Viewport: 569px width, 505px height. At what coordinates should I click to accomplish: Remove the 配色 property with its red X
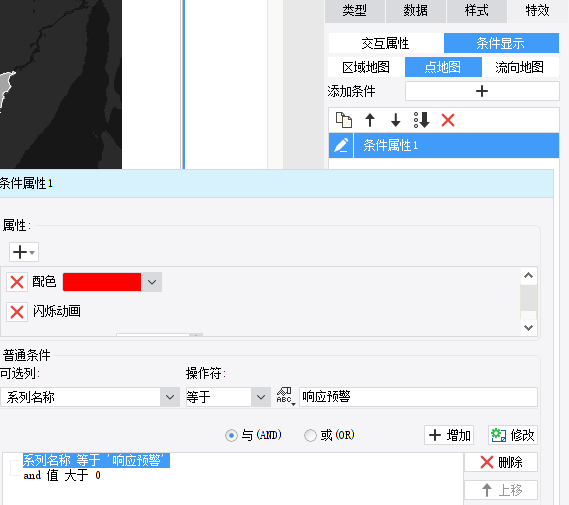(17, 282)
